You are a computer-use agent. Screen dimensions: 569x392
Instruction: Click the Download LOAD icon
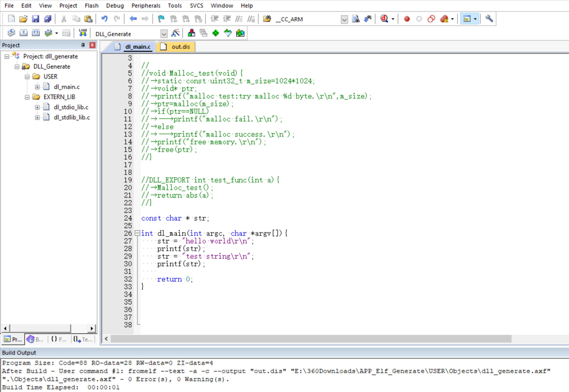pos(83,33)
